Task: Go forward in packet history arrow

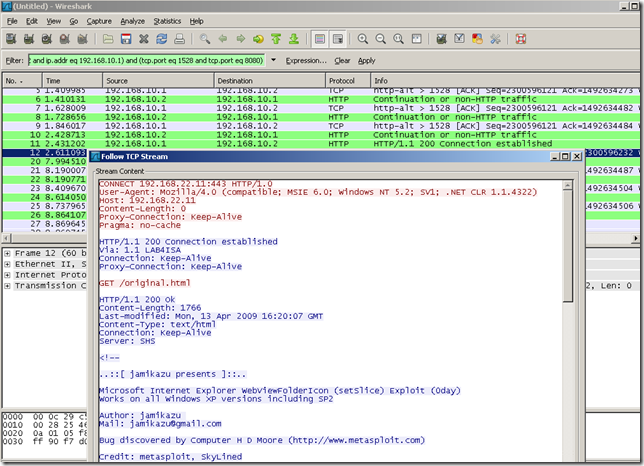Action: [x=241, y=39]
